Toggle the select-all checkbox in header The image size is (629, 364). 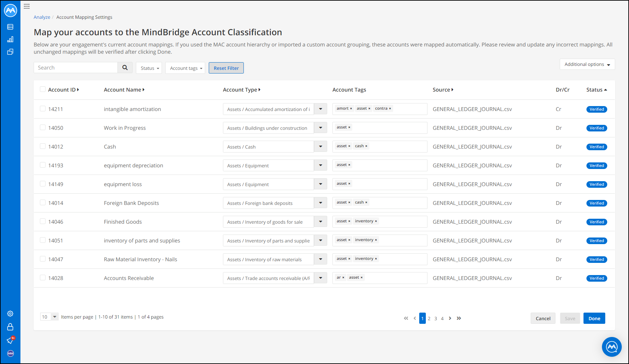pos(43,89)
